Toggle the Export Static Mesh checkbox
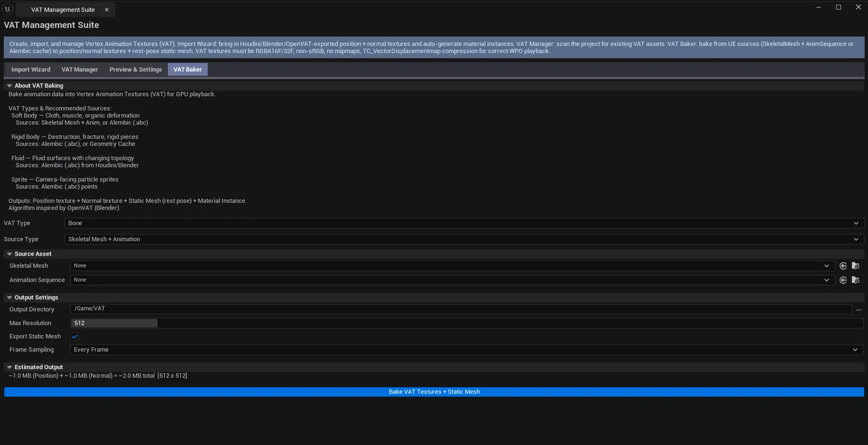The width and height of the screenshot is (868, 445). [x=75, y=336]
